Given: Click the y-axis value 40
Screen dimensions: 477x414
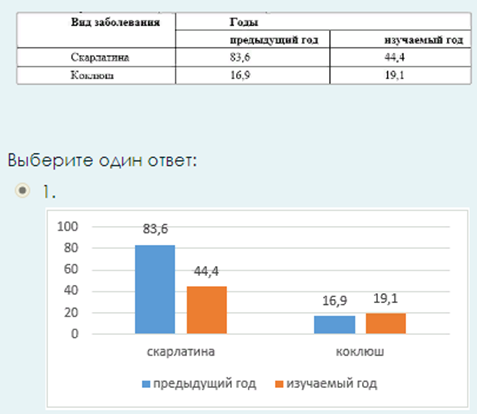Looking at the screenshot, I should pos(71,291).
